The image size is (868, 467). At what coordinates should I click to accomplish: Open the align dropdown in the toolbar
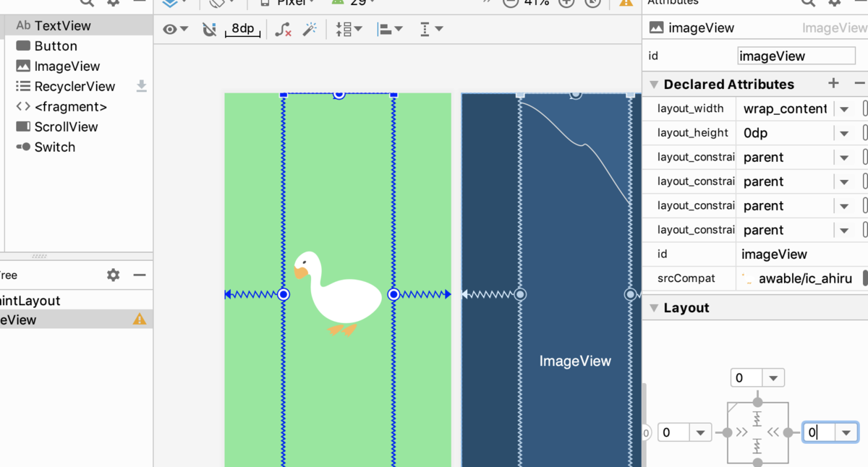pyautogui.click(x=390, y=30)
